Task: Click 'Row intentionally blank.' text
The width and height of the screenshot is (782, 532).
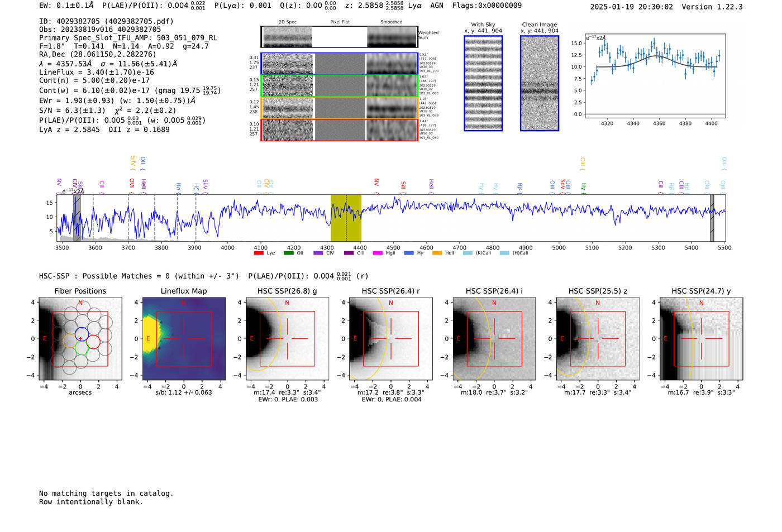Action: [91, 502]
